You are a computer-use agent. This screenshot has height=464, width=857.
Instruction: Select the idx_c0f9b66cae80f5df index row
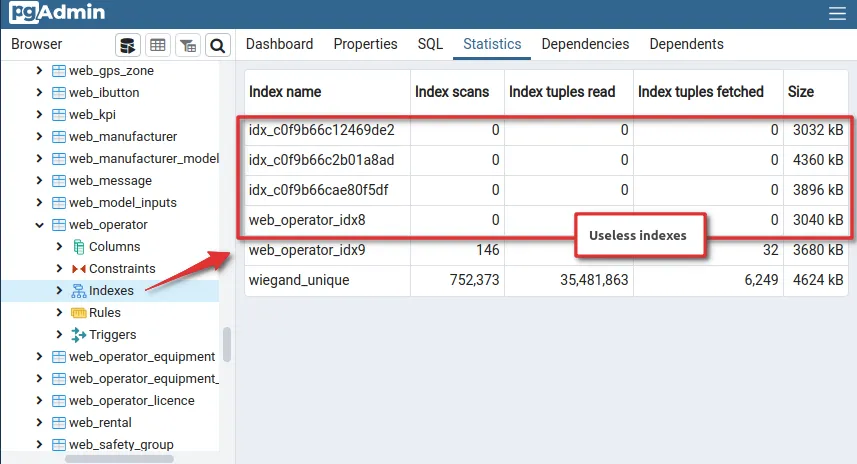coord(546,190)
